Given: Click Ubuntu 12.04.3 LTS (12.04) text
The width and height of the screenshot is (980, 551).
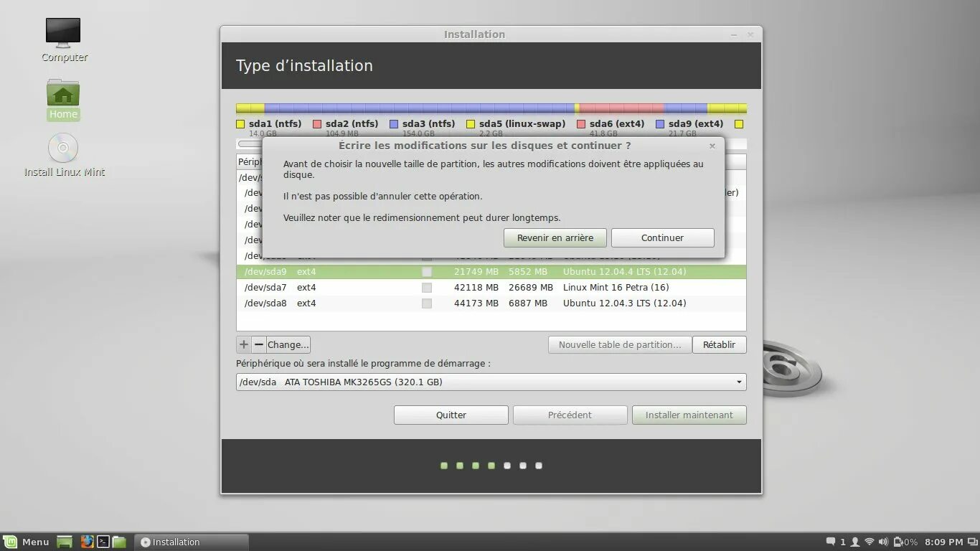Looking at the screenshot, I should tap(624, 303).
